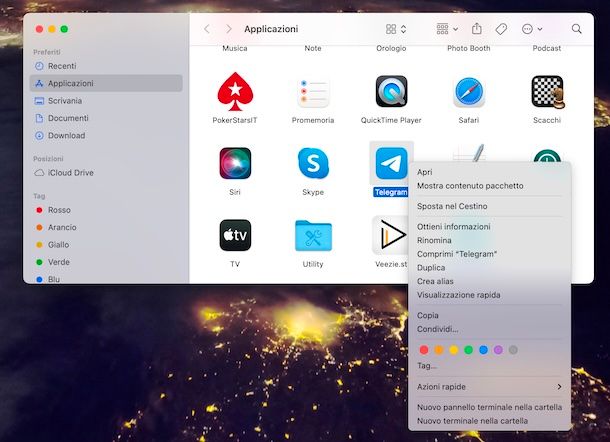Go back with the left arrow

click(207, 29)
